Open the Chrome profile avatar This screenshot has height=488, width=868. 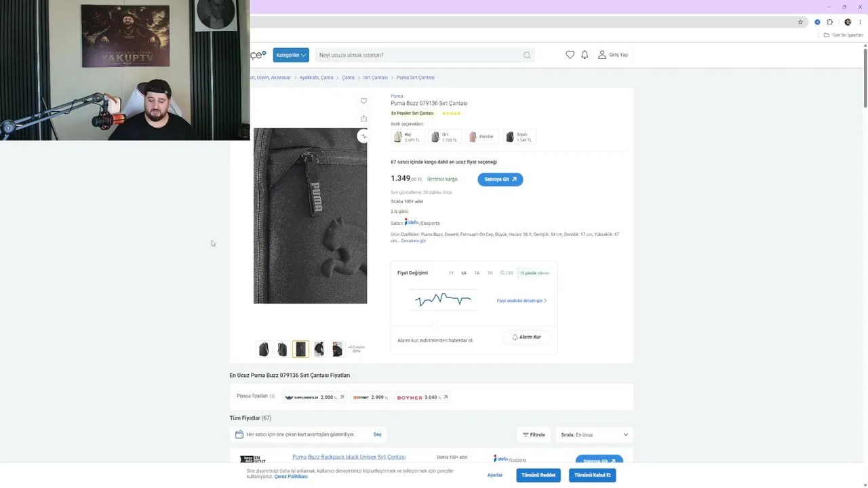tap(848, 22)
